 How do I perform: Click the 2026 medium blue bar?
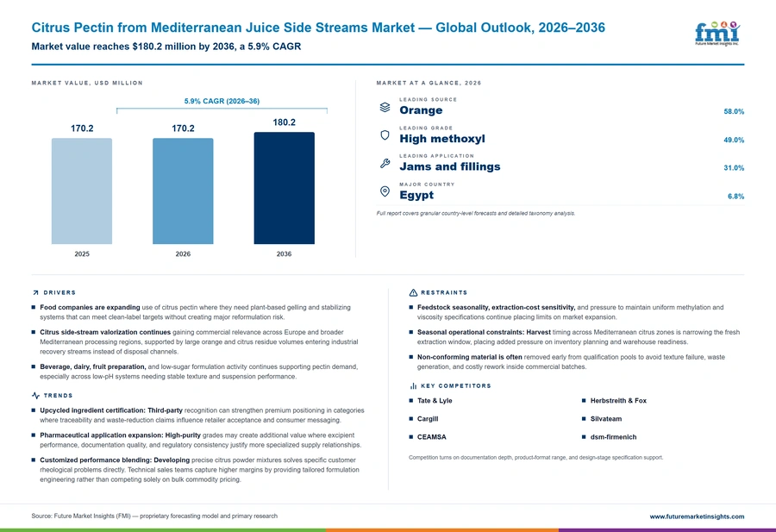coord(183,191)
